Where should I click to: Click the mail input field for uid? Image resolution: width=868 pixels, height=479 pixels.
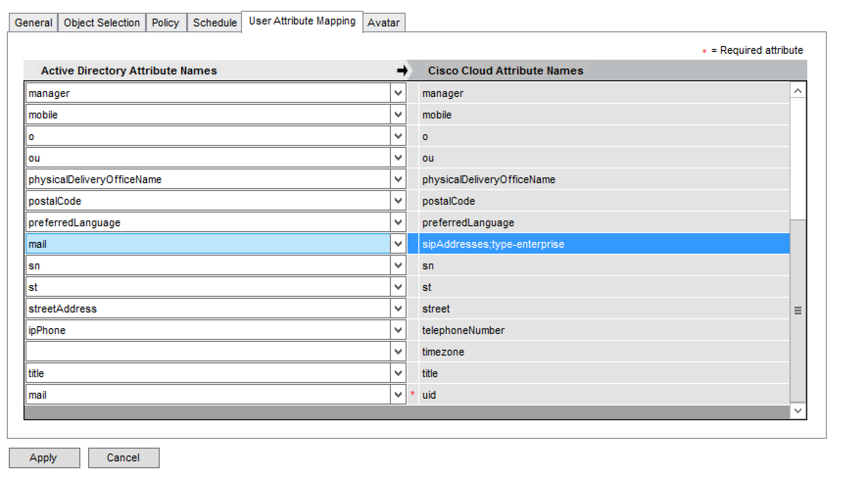(208, 394)
